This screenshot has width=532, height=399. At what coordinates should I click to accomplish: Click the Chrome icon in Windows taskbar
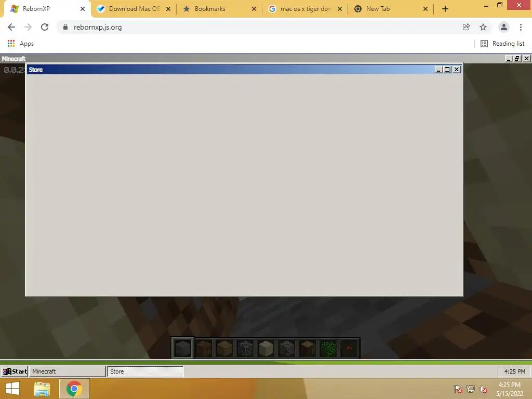click(74, 389)
